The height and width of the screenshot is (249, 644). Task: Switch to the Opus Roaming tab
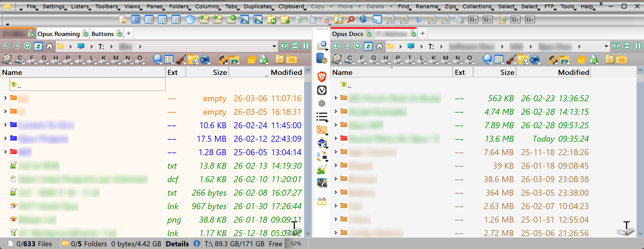point(58,34)
